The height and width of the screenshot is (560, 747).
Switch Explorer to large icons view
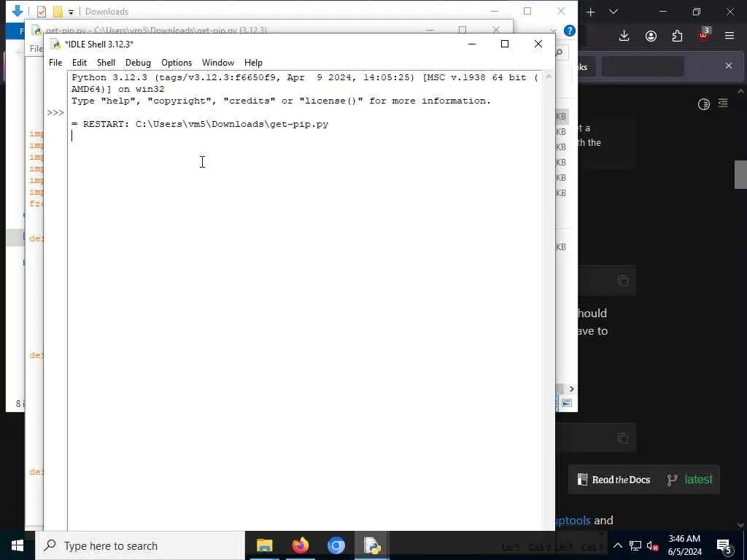coord(566,402)
